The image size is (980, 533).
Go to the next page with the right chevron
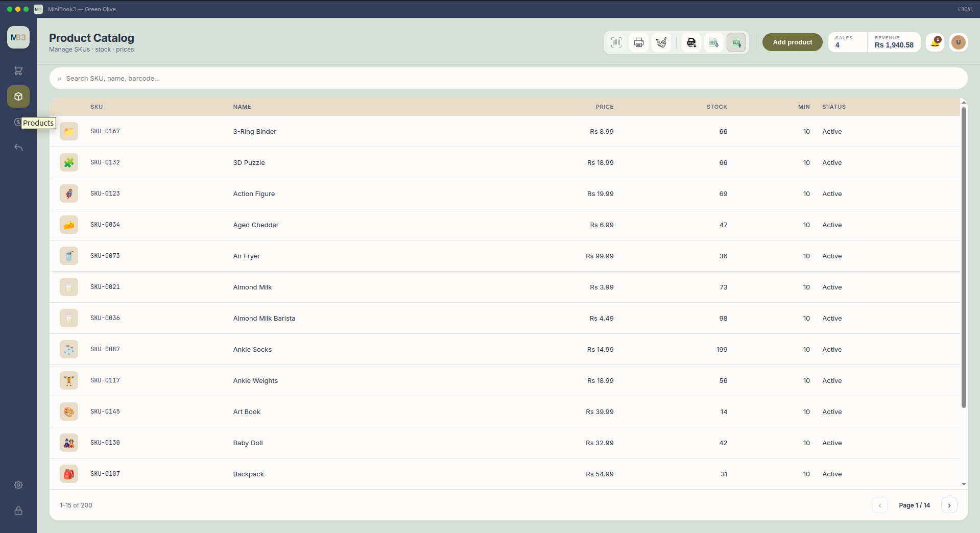click(949, 505)
